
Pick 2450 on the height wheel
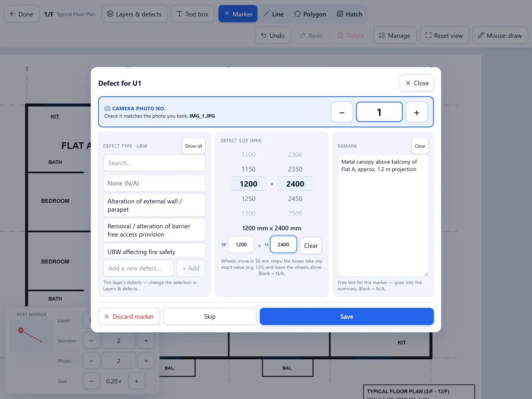pyautogui.click(x=295, y=199)
